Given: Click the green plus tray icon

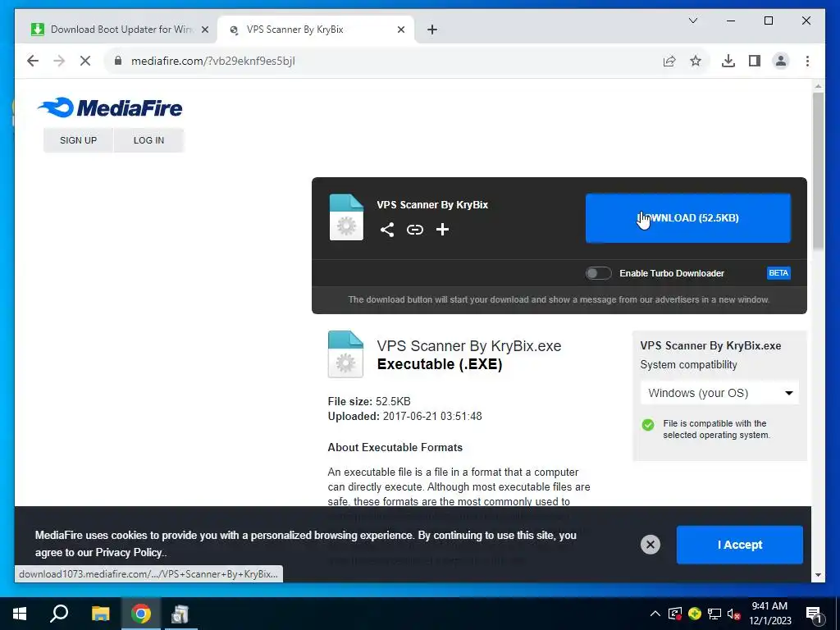Looking at the screenshot, I should point(695,614).
